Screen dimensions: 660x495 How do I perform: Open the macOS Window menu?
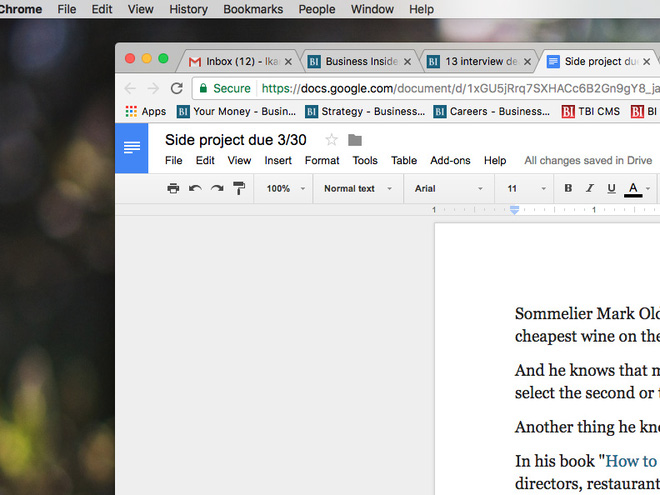(372, 9)
